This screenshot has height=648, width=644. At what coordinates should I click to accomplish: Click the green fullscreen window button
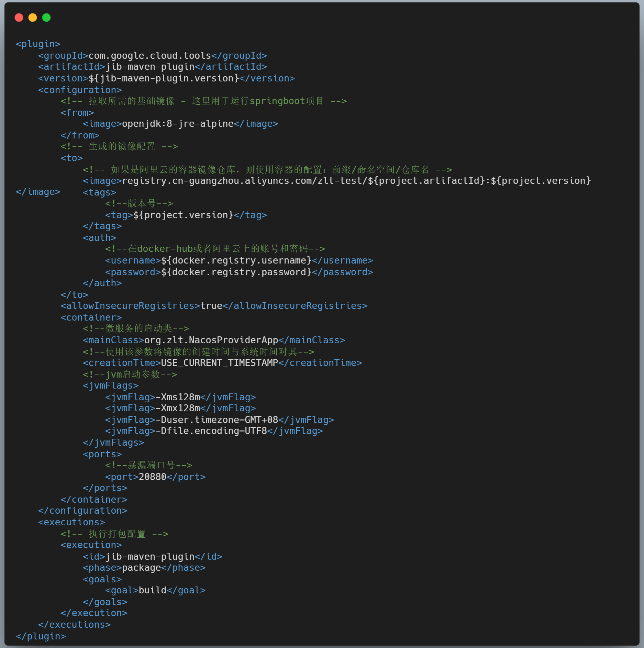46,17
